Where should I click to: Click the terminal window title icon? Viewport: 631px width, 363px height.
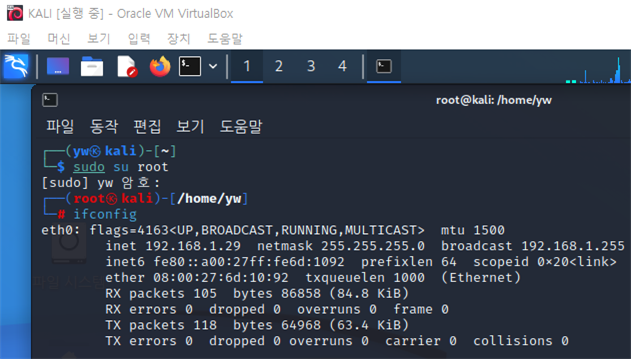point(50,100)
